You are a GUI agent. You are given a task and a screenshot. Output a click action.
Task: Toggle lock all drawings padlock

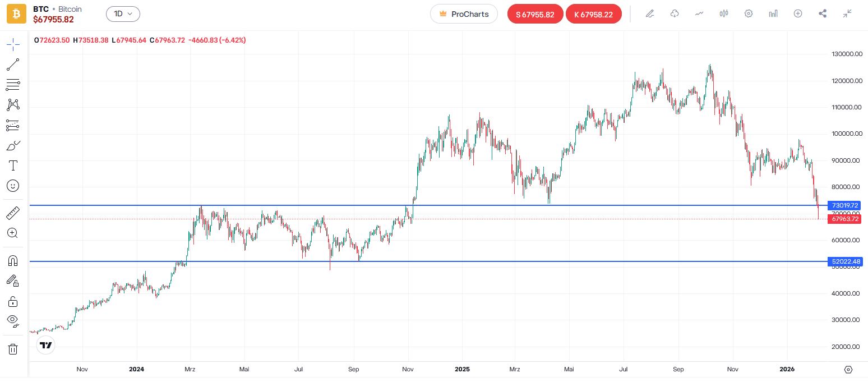pos(13,301)
